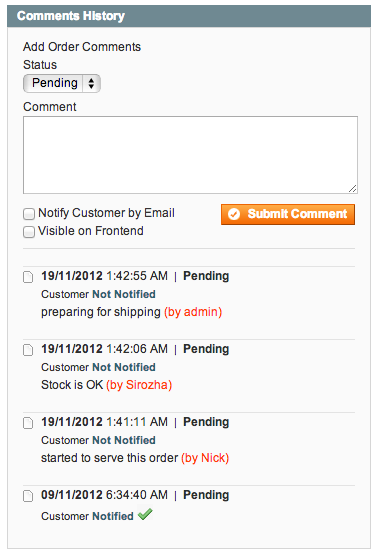Image resolution: width=378 pixels, height=557 pixels.
Task: Enable Notify Customer by Email checkbox
Action: 29,214
